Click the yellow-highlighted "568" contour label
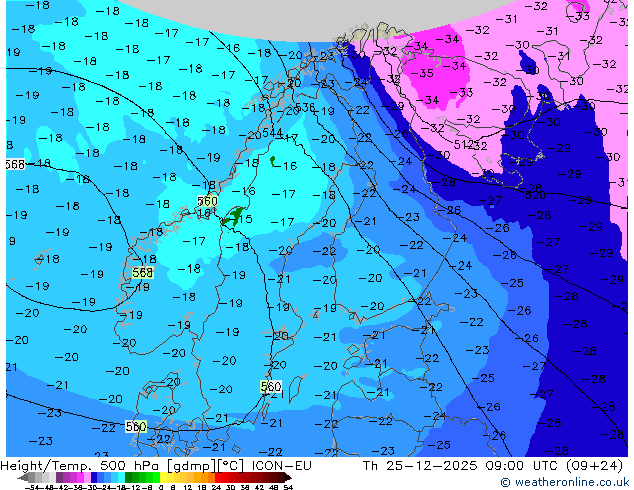 click(142, 273)
